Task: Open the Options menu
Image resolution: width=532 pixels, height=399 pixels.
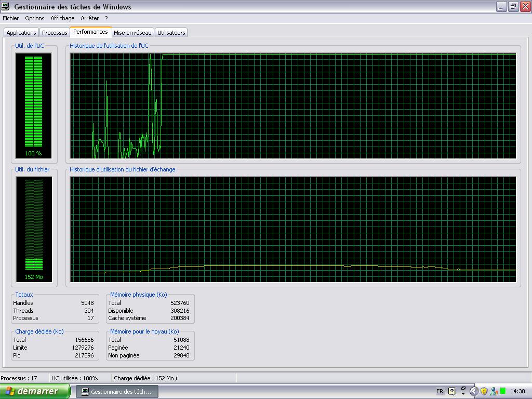Action: coord(35,18)
